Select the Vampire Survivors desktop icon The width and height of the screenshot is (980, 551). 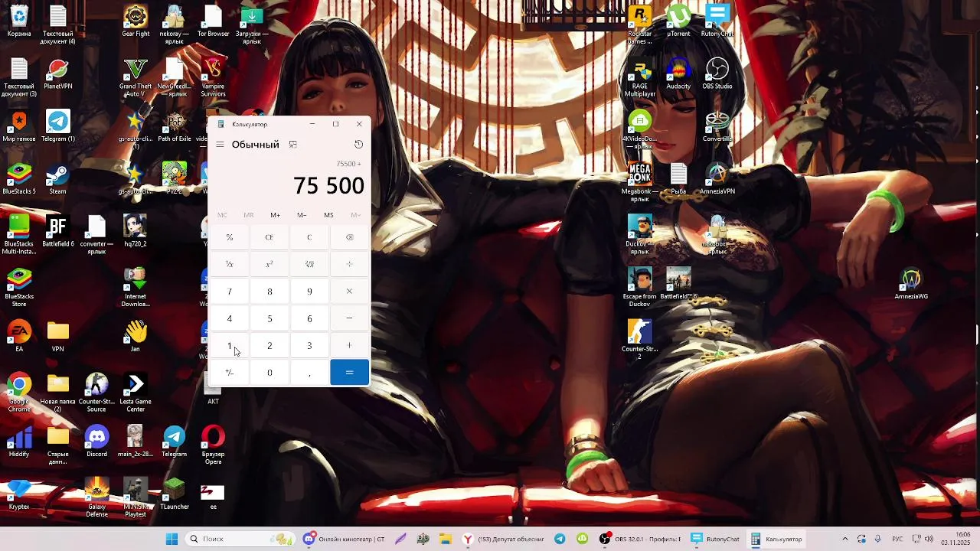[x=213, y=78]
